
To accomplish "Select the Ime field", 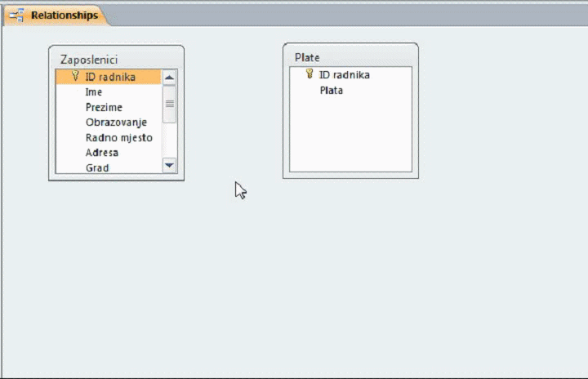I will 94,92.
